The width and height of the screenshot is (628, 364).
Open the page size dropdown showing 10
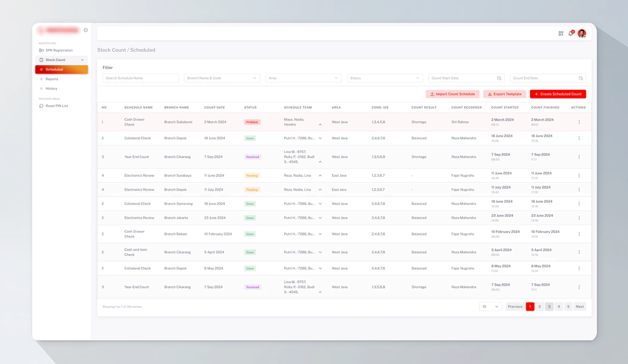point(490,307)
